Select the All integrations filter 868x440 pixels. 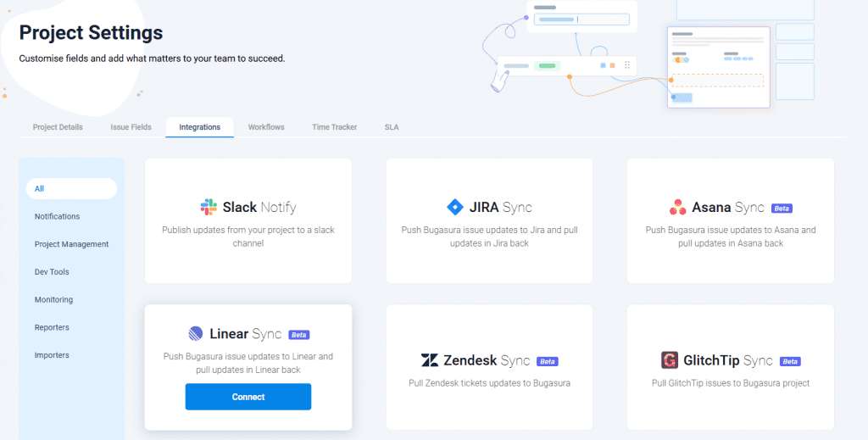[x=71, y=188]
